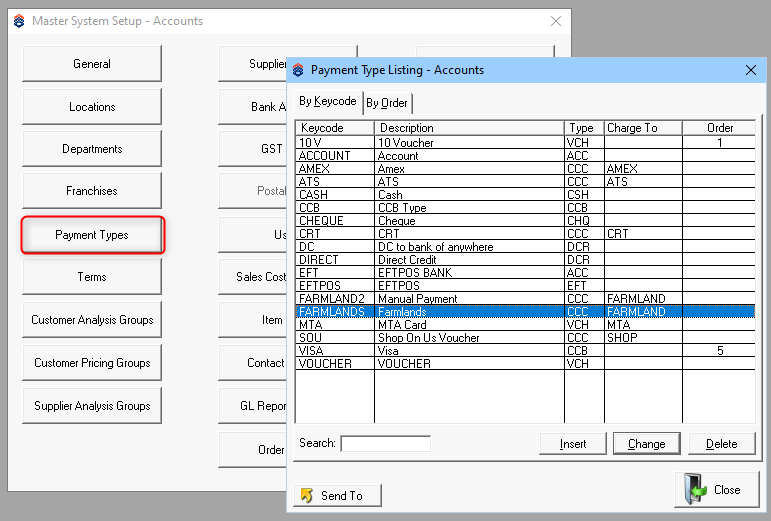This screenshot has height=521, width=771.
Task: Open the Departments setup
Action: click(x=92, y=149)
